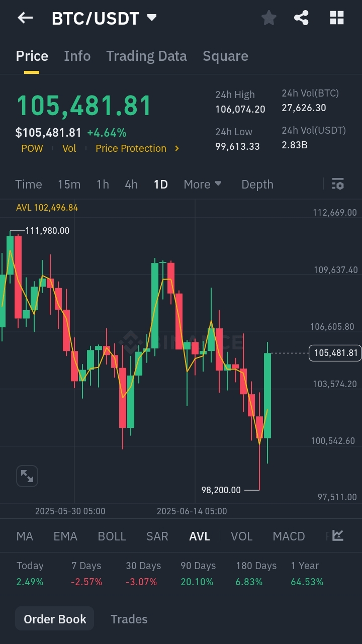Click the current price marker 105,481.81

click(x=335, y=353)
